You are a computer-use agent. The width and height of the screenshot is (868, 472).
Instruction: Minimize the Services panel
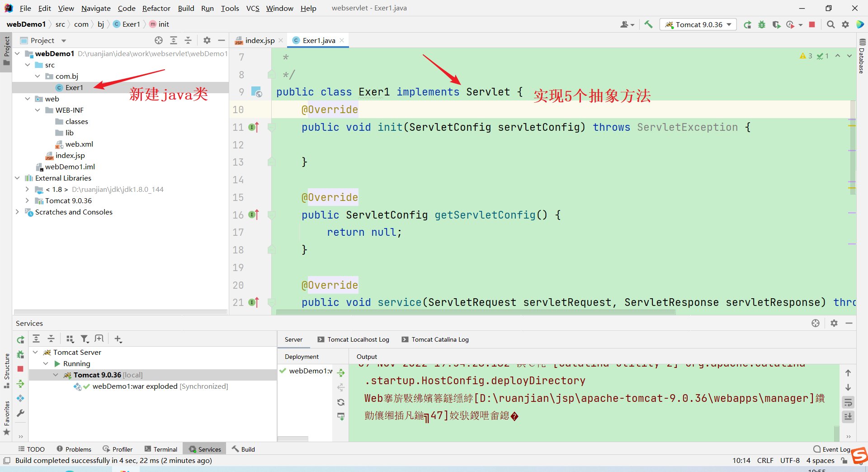849,323
